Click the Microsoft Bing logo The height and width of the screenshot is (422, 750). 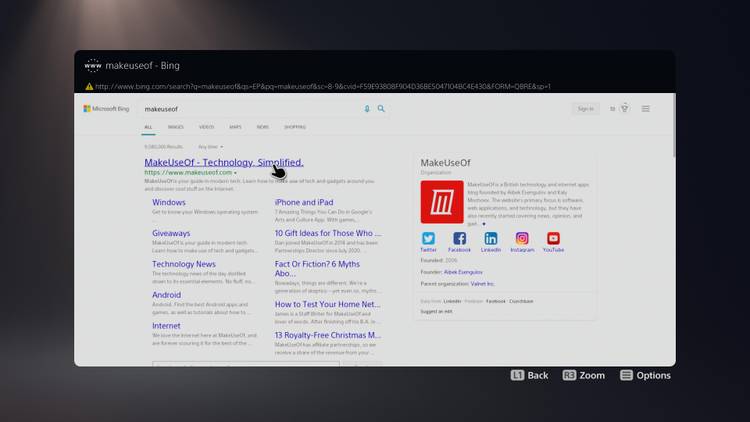click(x=106, y=108)
